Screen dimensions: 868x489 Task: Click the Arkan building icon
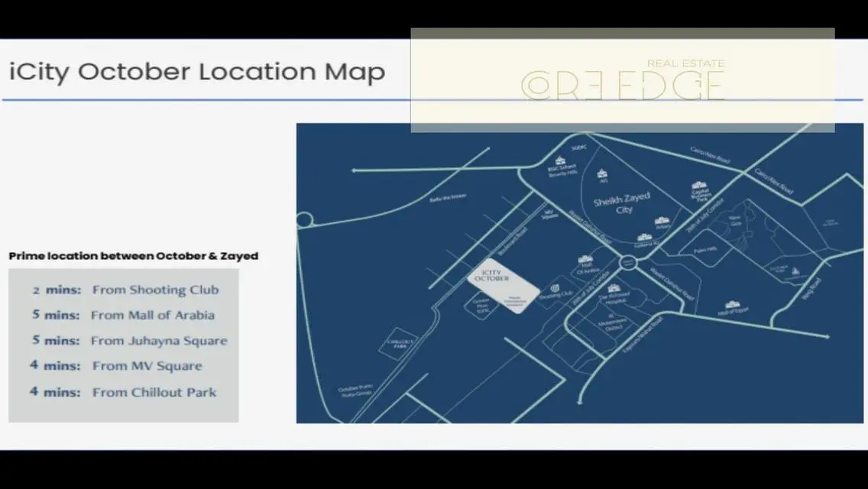click(662, 220)
